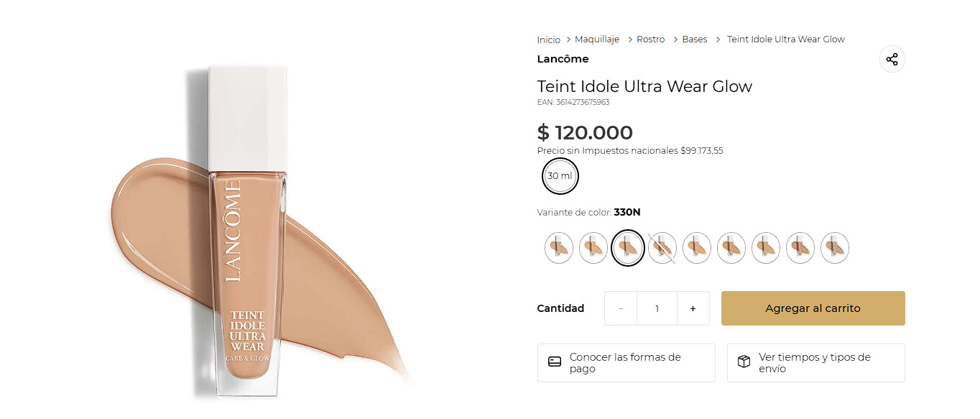Add product with Agregar al carrito
Viewport: 980px width, 419px height.
click(x=813, y=308)
